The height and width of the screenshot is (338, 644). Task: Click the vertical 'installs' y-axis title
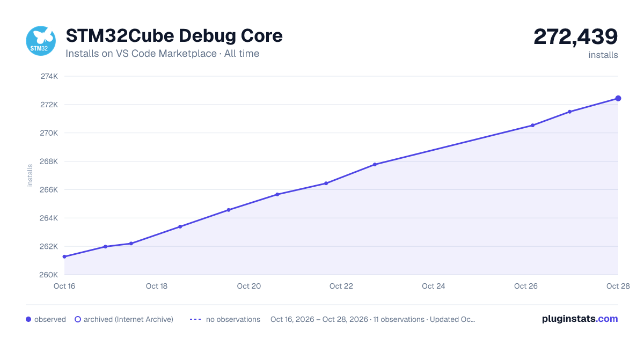click(x=30, y=175)
